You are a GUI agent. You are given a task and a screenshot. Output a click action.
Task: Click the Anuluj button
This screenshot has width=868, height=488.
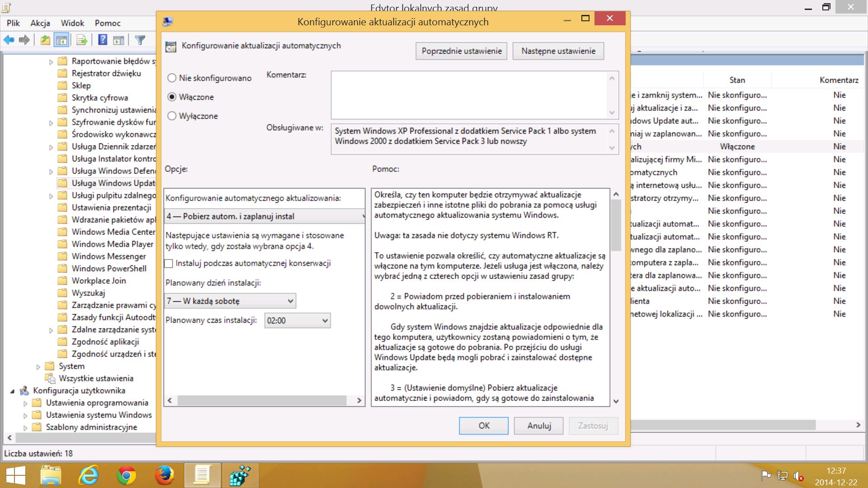point(538,426)
